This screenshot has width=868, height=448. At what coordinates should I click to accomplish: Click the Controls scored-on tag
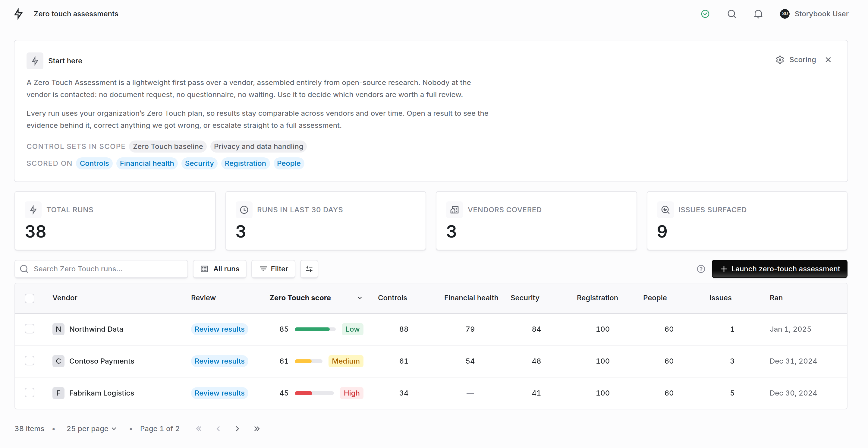(x=94, y=163)
